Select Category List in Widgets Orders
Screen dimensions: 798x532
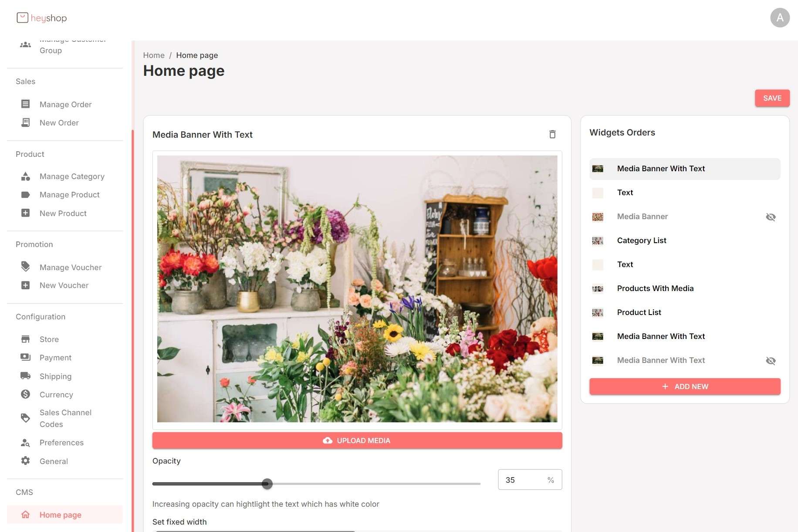641,241
